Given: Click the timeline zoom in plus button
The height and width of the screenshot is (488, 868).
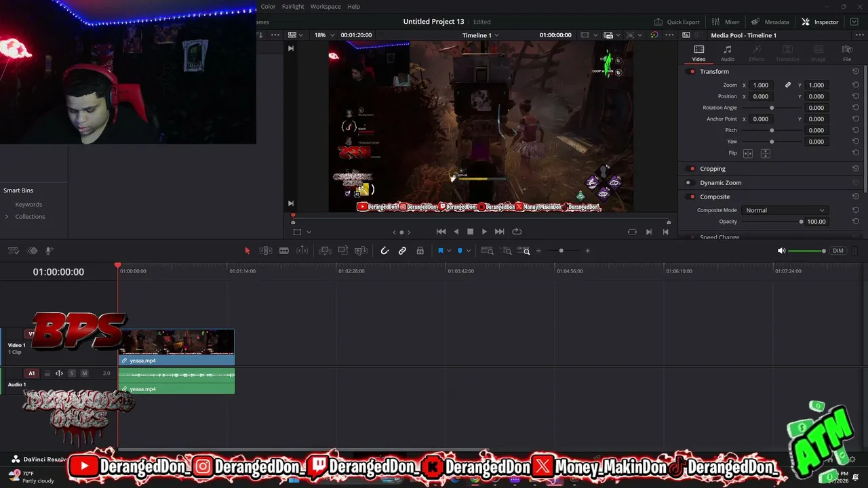Looking at the screenshot, I should tap(587, 251).
